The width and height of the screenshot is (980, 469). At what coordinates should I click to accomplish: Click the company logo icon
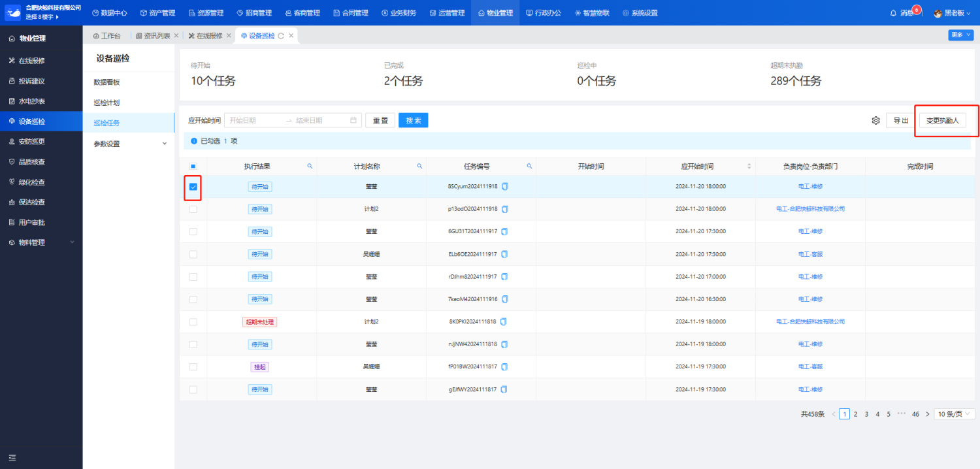(13, 12)
